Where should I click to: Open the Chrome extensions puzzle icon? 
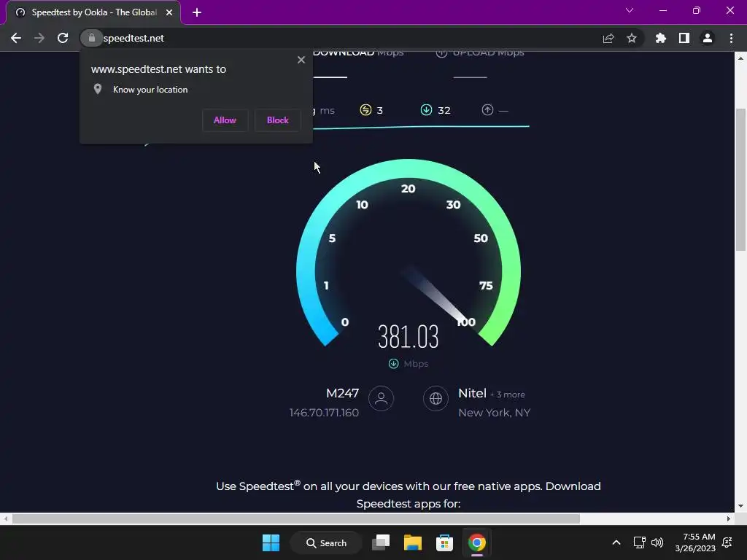point(661,38)
